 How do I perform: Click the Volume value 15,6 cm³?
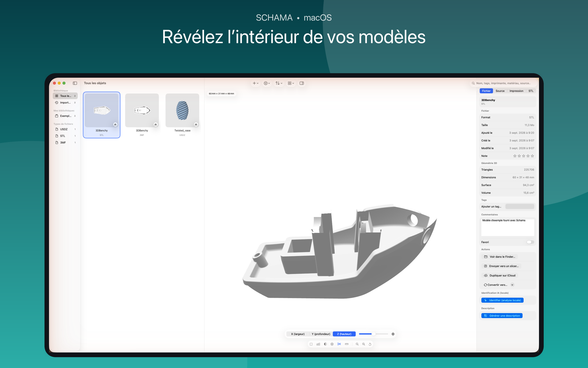point(529,193)
